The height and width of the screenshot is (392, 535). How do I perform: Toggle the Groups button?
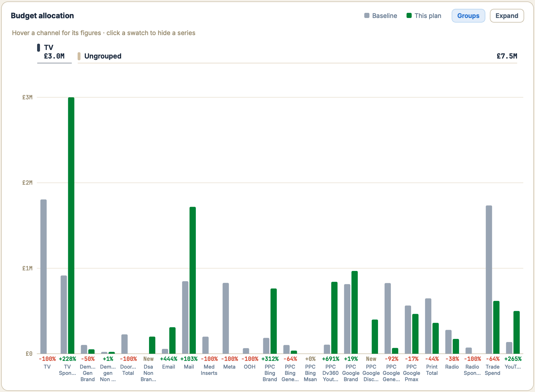point(468,16)
